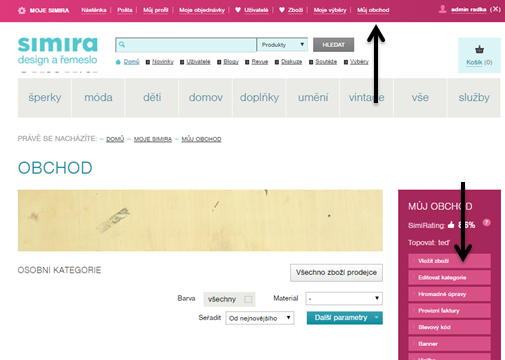Click the shopping basket icon

click(479, 50)
